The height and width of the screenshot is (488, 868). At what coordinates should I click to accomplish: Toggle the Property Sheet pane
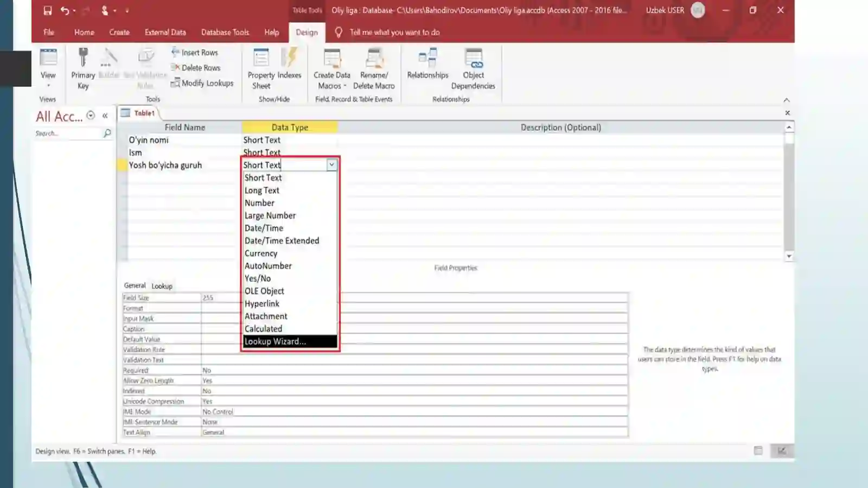tap(261, 69)
